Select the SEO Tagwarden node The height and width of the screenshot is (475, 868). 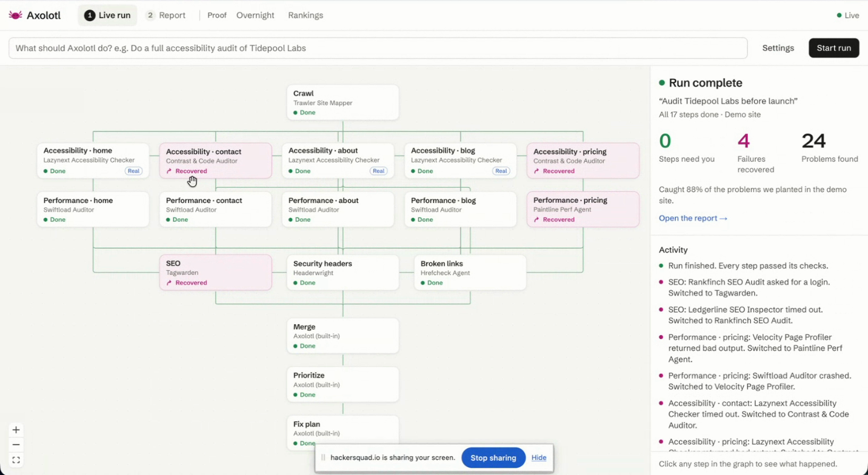click(216, 273)
